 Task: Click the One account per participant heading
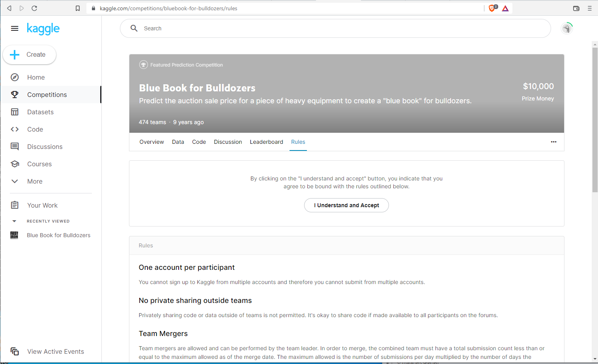coord(187,267)
